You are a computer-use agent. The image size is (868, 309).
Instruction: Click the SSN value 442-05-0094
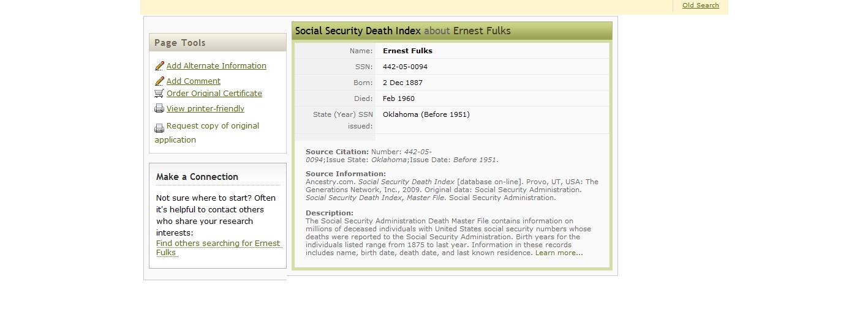(x=405, y=67)
